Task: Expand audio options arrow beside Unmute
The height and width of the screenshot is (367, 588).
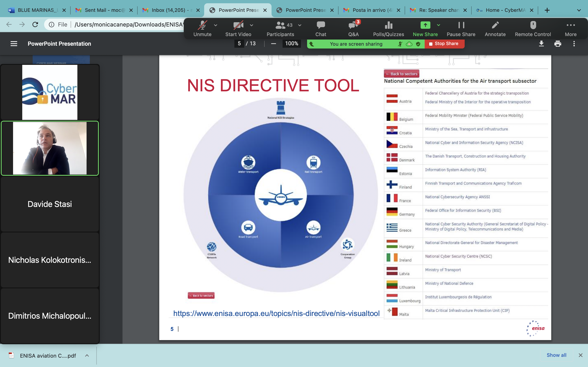Action: tap(216, 25)
